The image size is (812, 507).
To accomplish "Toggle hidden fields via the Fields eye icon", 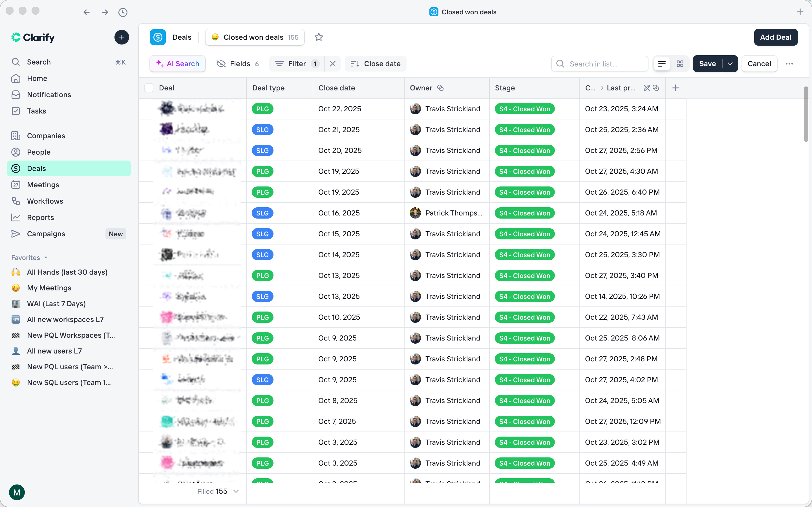I will pyautogui.click(x=221, y=64).
